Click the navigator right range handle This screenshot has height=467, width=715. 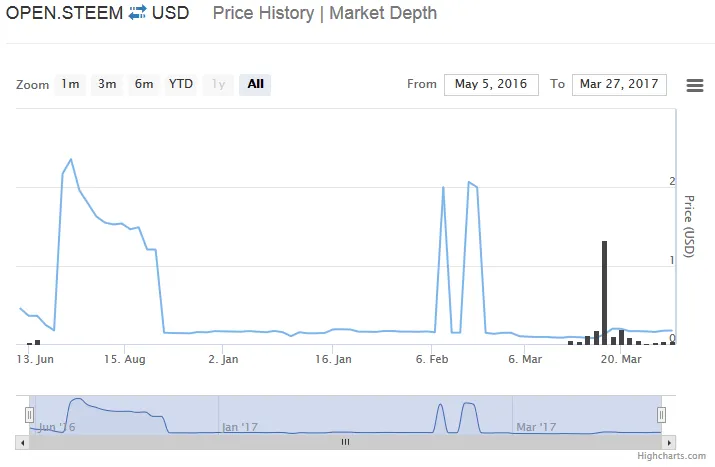(661, 415)
